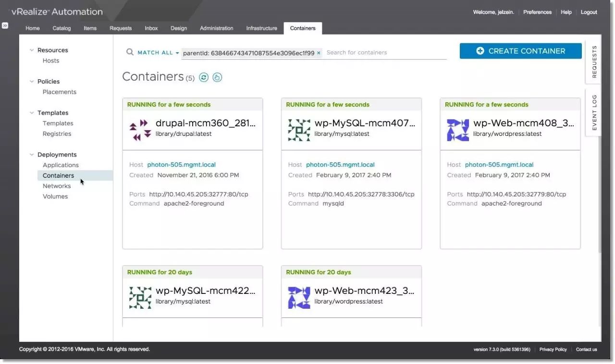Open photon-505 host link in drupal card

[182, 165]
